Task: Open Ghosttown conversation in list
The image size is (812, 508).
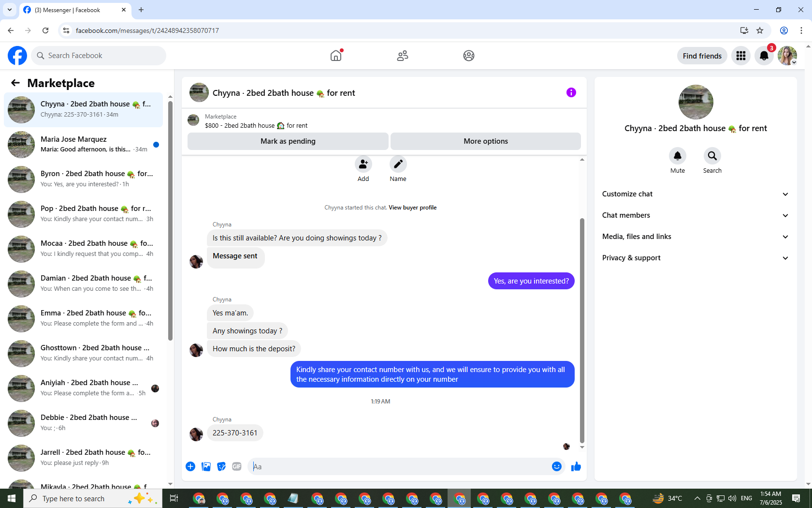Action: [x=84, y=354]
